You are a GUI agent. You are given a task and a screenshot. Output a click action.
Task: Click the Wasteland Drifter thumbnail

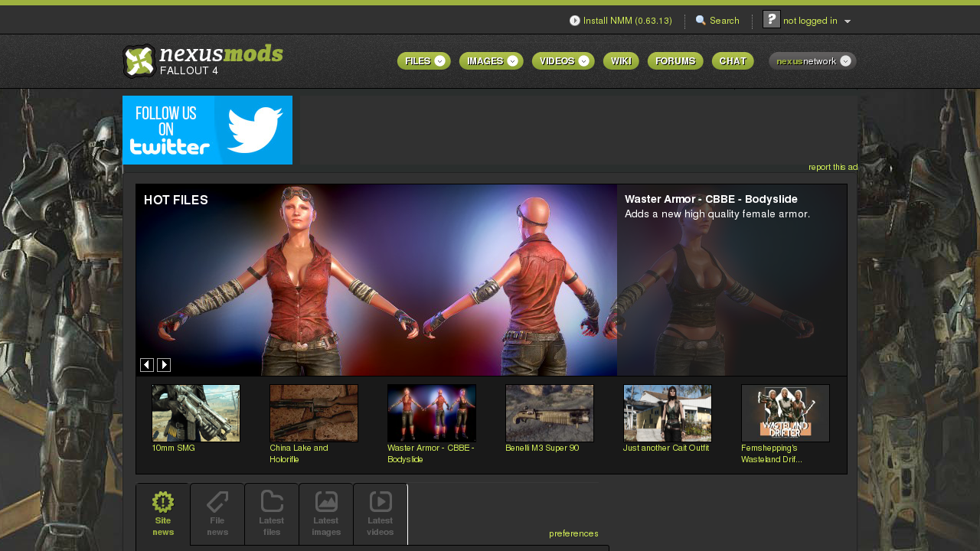point(786,413)
